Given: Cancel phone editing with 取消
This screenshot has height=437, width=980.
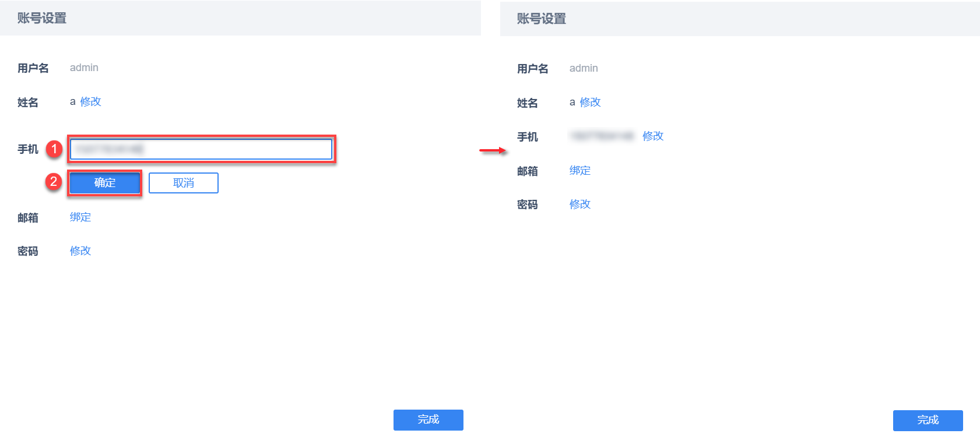Looking at the screenshot, I should coord(183,183).
